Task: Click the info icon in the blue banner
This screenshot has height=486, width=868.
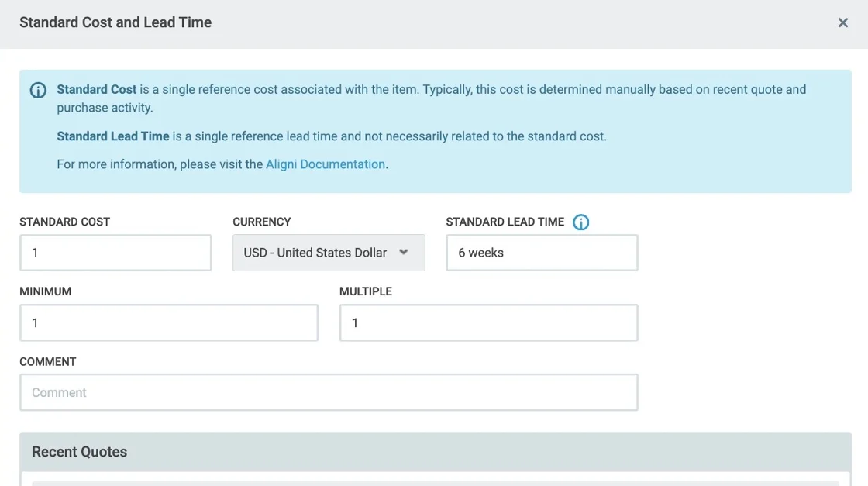Action: click(38, 91)
